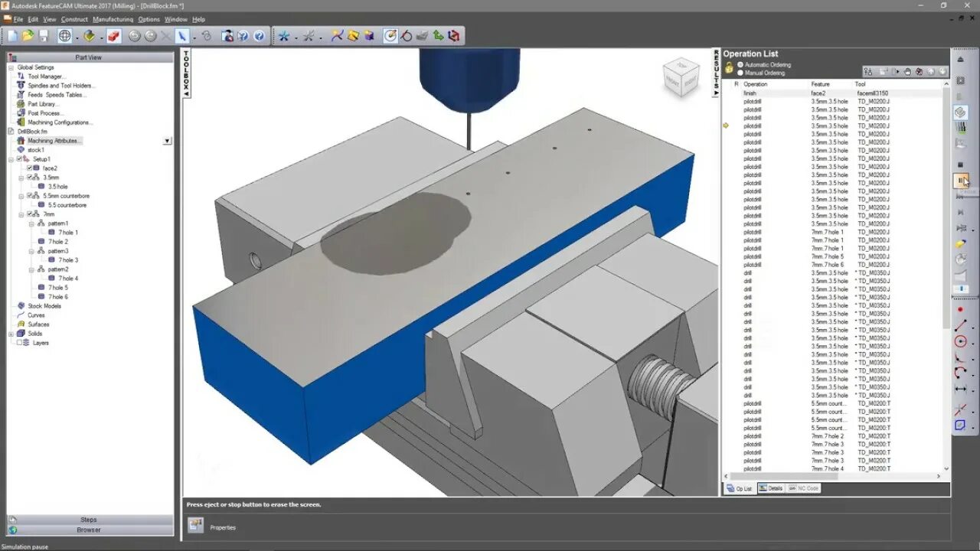Switch to the NC Code tab
980x551 pixels.
pyautogui.click(x=804, y=488)
